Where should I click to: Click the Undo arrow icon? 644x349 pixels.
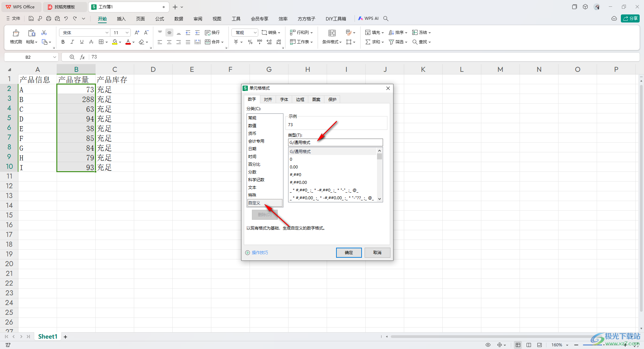coord(66,18)
